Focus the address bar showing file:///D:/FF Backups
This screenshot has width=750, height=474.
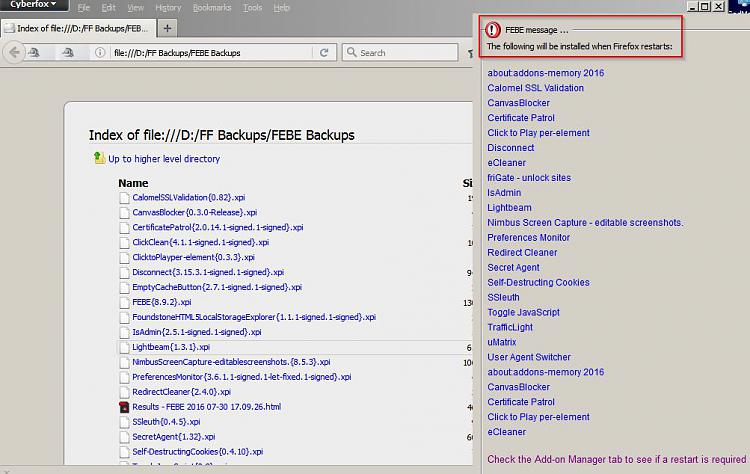click(210, 53)
